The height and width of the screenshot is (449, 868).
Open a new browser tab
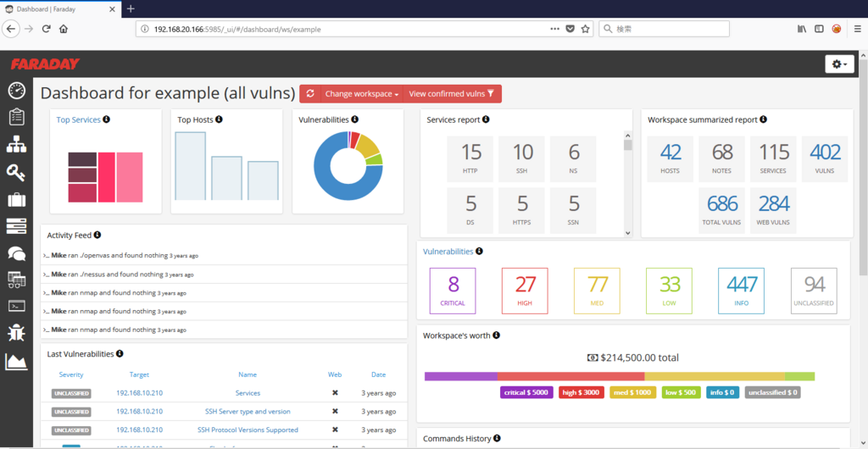click(131, 8)
